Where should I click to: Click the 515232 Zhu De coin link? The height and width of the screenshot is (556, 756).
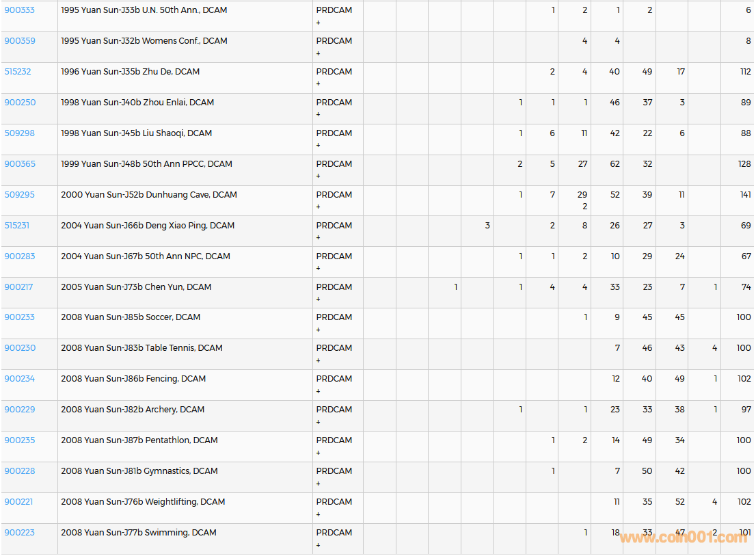[17, 72]
